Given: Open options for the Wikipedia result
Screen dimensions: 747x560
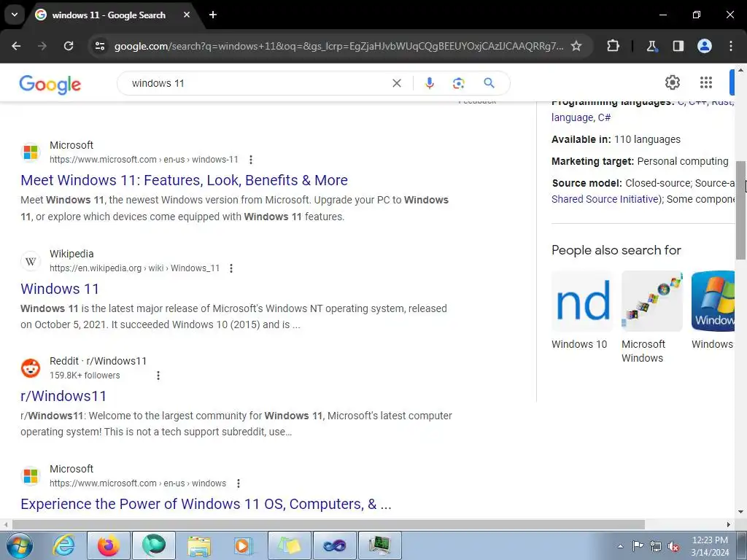Looking at the screenshot, I should point(231,268).
